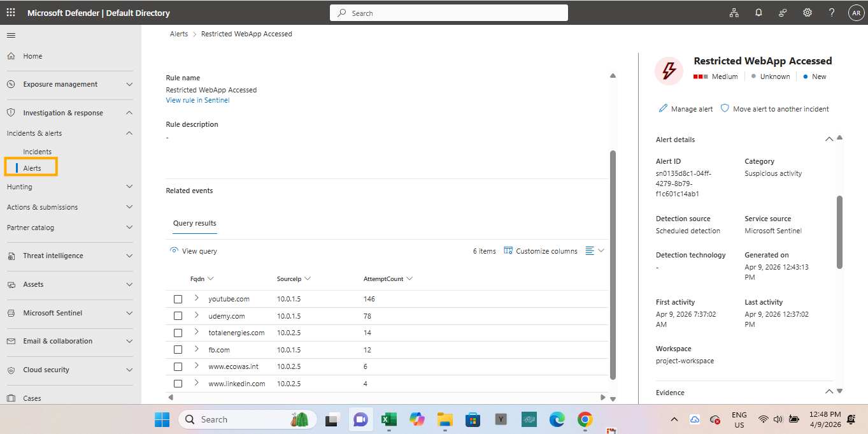Screen dimensions: 868x434
Task: Click Move alert to another incident
Action: click(x=774, y=109)
